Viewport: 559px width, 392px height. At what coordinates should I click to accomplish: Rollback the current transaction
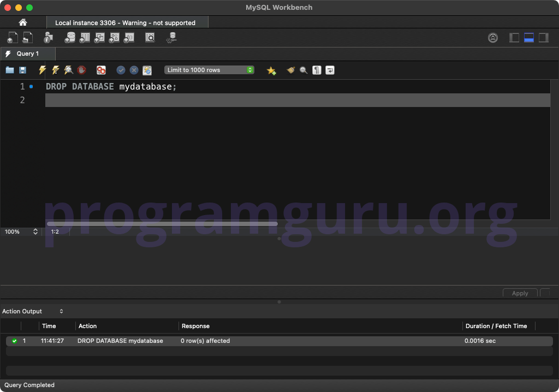point(134,70)
